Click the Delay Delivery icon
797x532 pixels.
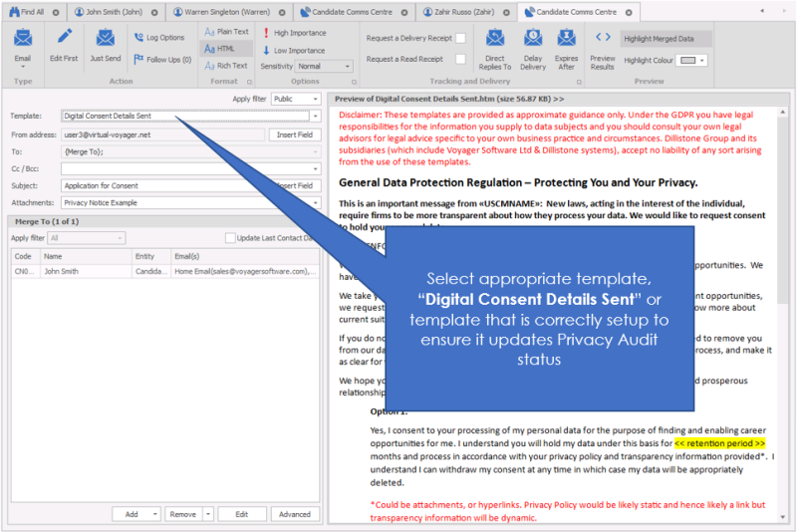pyautogui.click(x=533, y=40)
